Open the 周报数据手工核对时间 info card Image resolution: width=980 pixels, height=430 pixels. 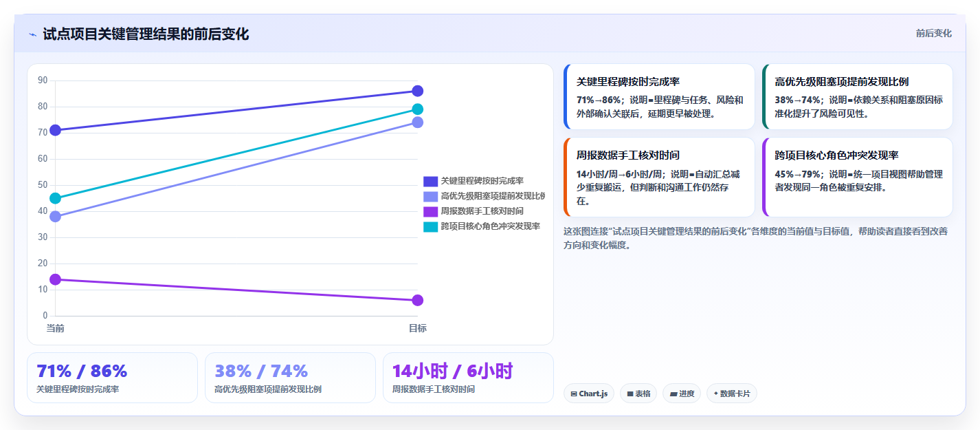659,177
